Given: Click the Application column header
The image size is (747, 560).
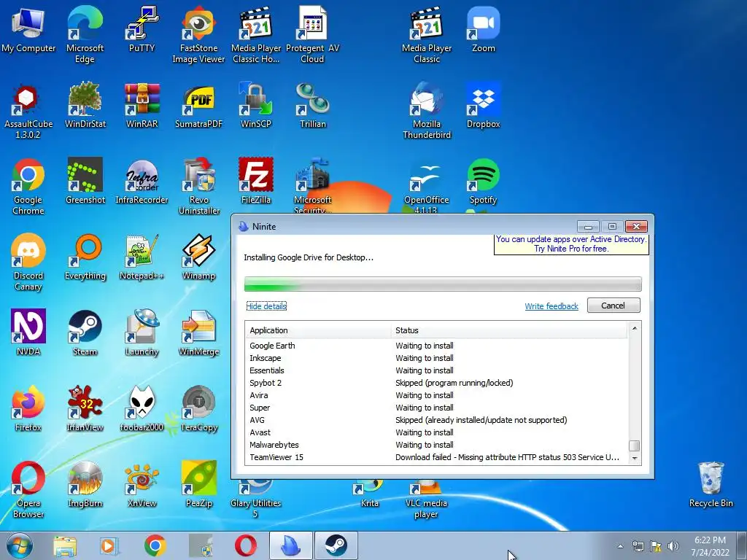Looking at the screenshot, I should click(x=318, y=330).
